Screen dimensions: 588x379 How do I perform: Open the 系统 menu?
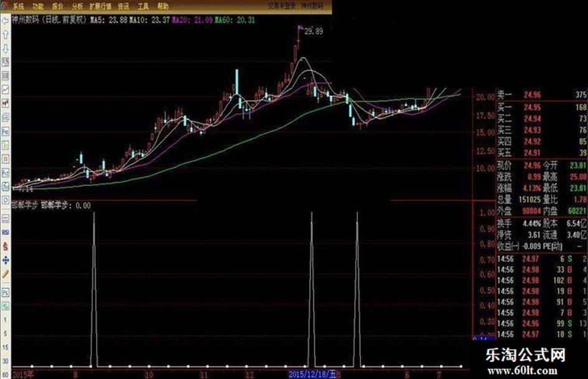(x=17, y=6)
